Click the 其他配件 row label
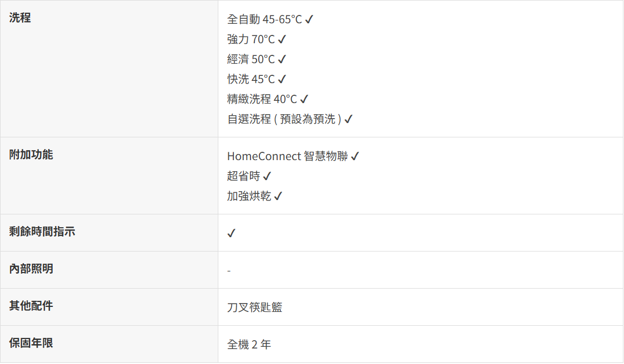The width and height of the screenshot is (624, 364). 31,306
